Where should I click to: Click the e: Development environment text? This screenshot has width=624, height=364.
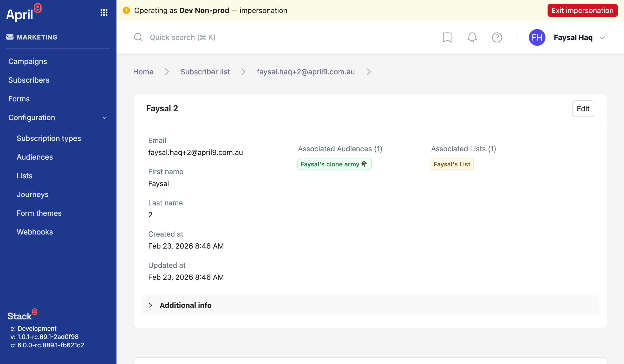coord(33,328)
